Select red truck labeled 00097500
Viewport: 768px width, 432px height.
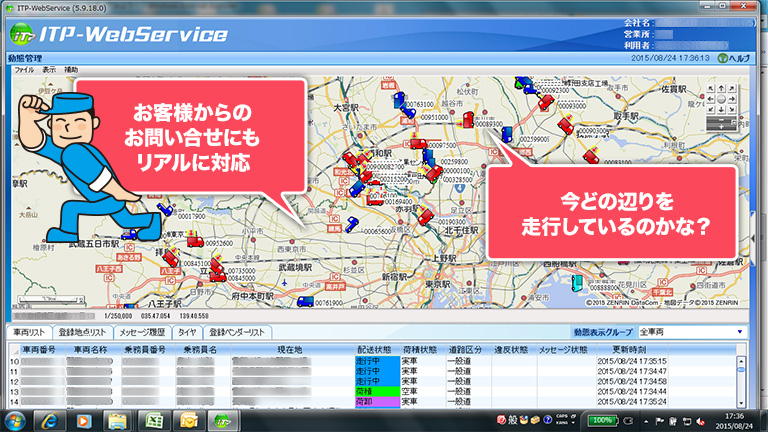click(x=418, y=143)
